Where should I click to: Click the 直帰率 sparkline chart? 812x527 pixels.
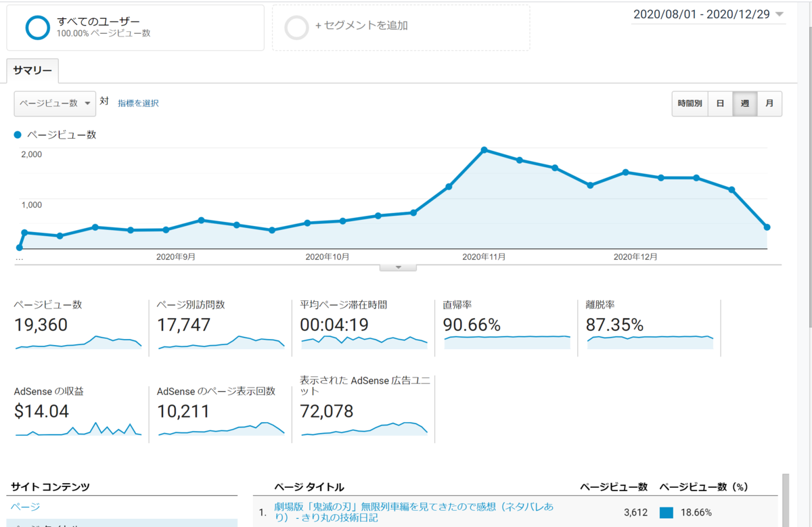pos(507,342)
